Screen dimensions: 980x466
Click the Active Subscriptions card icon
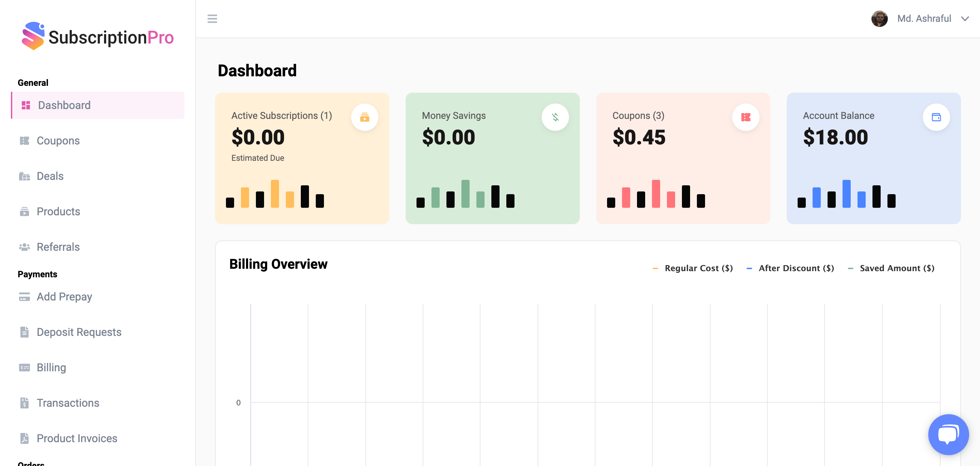point(364,117)
